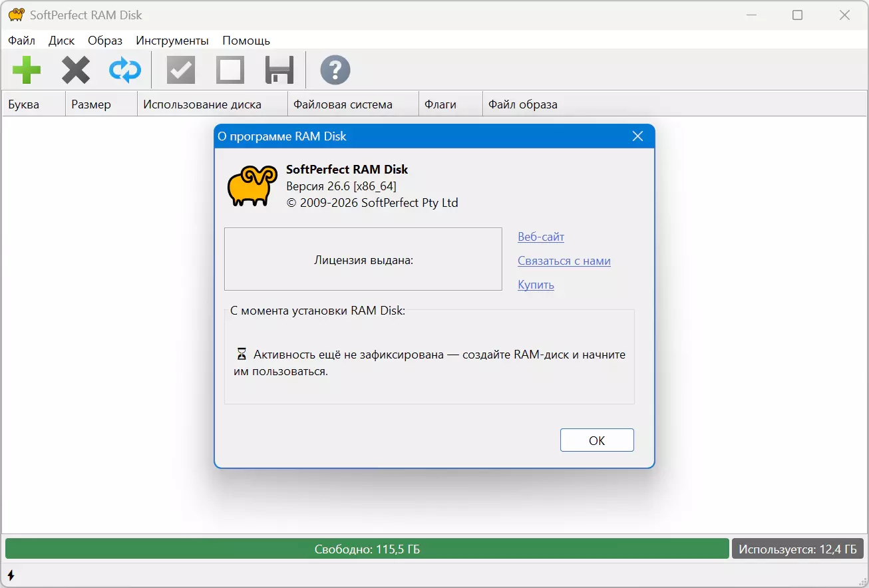Open the Файл menu
The height and width of the screenshot is (588, 869).
click(x=21, y=41)
